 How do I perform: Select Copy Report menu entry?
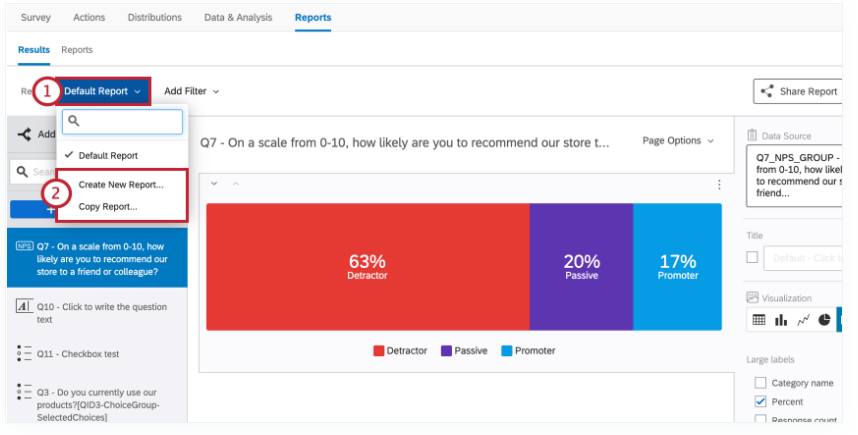(x=108, y=207)
